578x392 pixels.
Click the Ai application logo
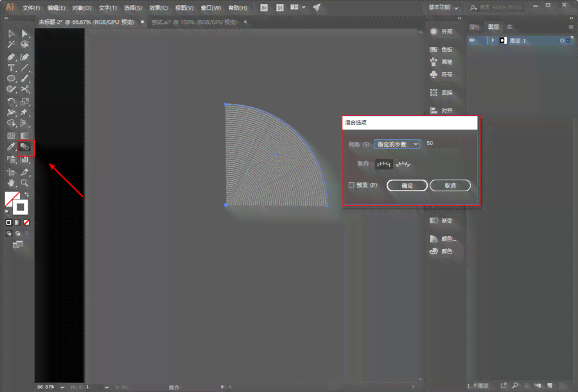click(10, 7)
